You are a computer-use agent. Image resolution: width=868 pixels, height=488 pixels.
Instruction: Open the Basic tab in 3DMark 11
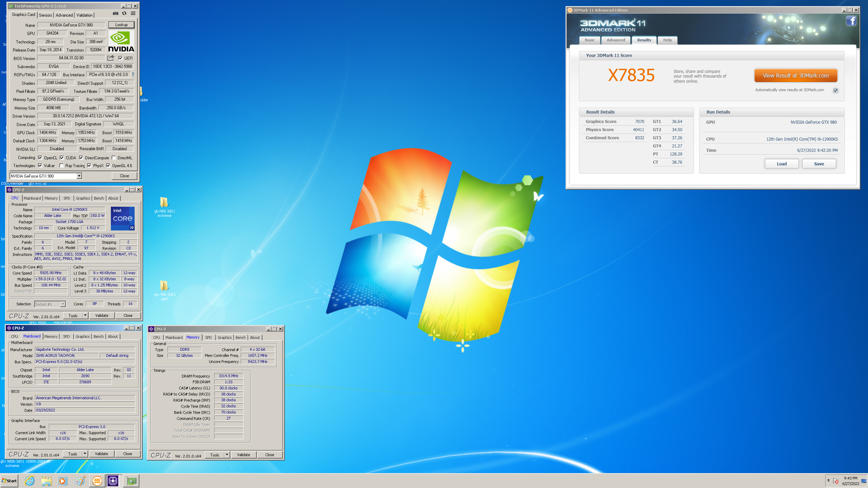click(590, 40)
